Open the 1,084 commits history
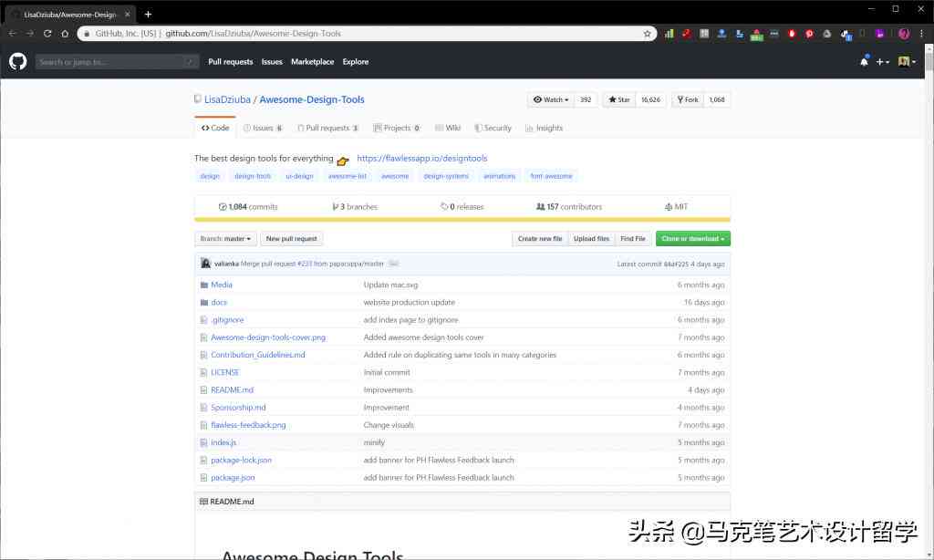Image resolution: width=934 pixels, height=560 pixels. [248, 207]
